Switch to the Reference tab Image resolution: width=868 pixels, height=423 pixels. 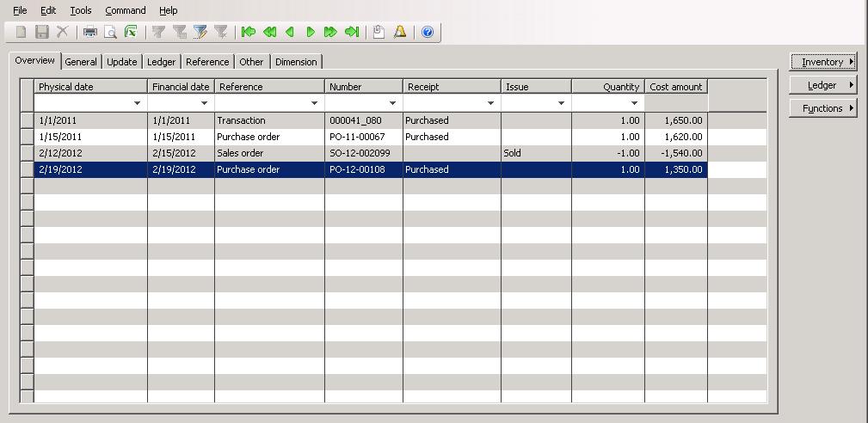(x=207, y=62)
